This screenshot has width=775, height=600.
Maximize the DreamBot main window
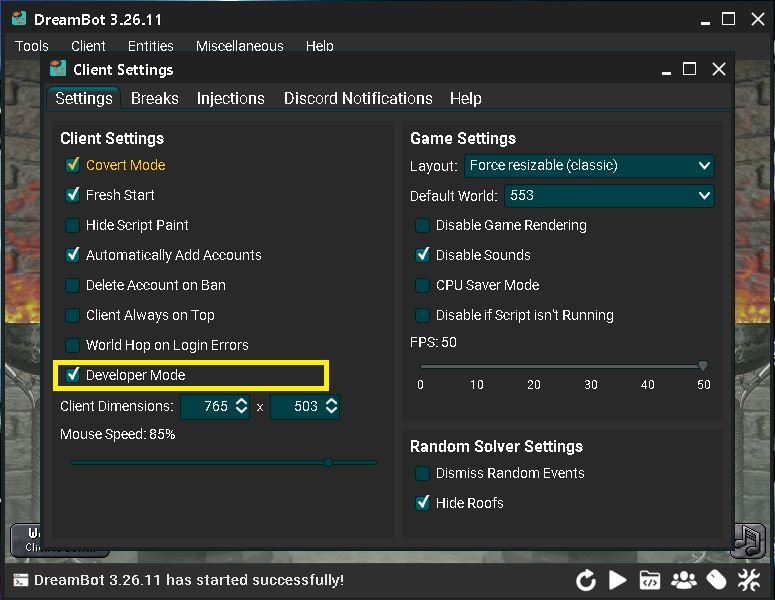[x=728, y=19]
